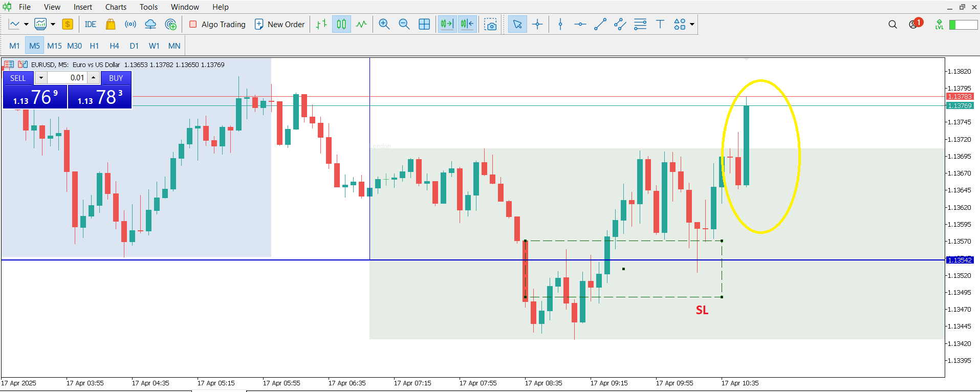
Task: Toggle Algo Trading on
Action: pos(217,25)
